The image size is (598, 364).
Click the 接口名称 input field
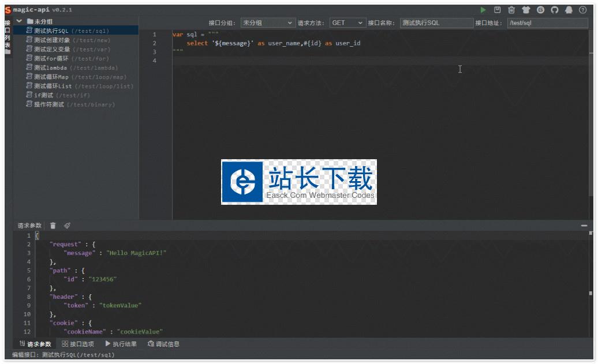click(x=436, y=23)
